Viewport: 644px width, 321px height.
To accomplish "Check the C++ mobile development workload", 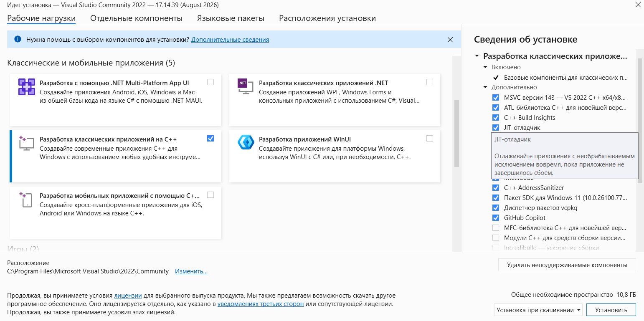I will click(210, 195).
